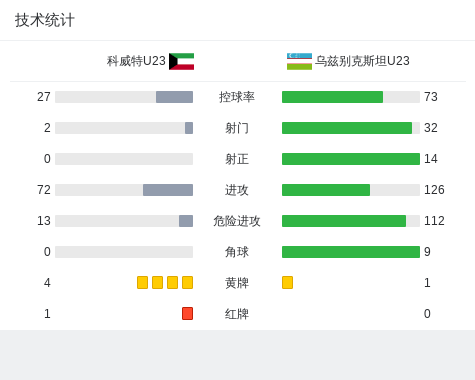475x380 pixels.
Task: Click the 黄牌 stat label
Action: 237,283
